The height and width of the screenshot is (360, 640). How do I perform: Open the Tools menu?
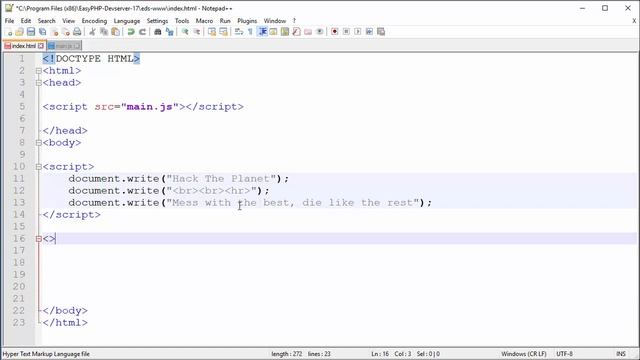pyautogui.click(x=182, y=21)
